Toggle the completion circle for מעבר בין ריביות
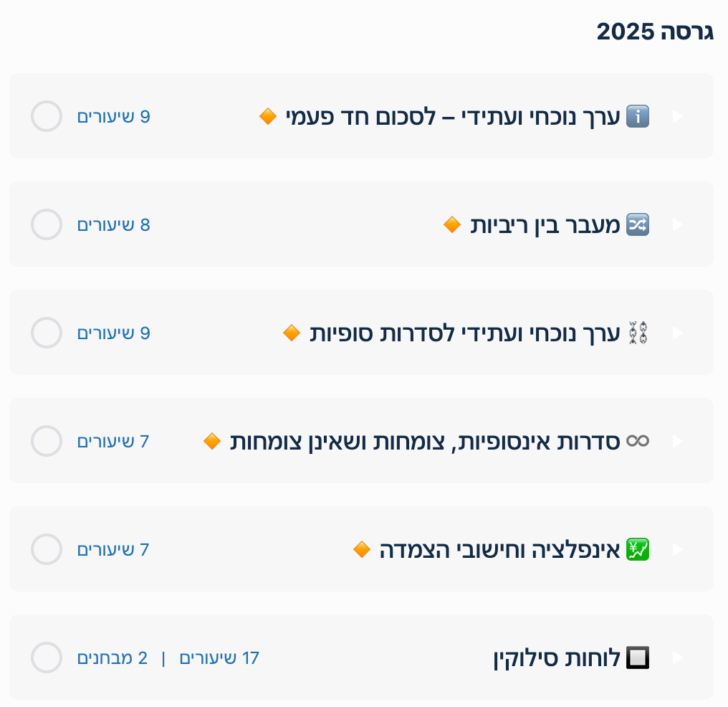 (x=47, y=224)
